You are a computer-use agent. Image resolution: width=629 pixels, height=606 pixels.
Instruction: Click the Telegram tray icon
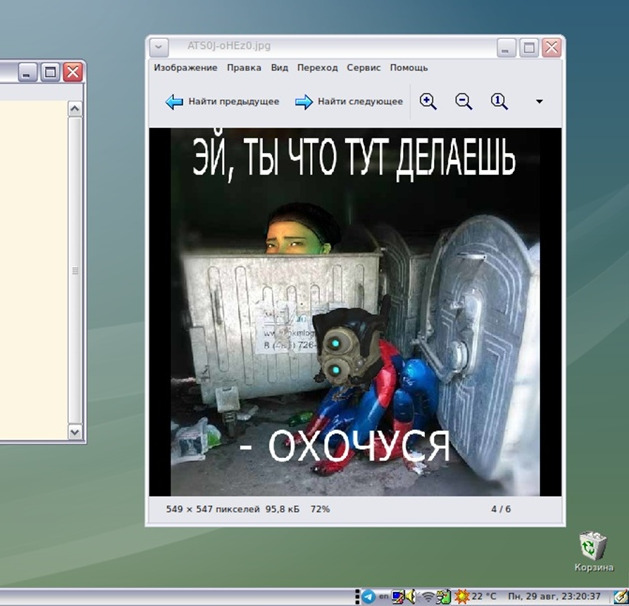coord(369,597)
